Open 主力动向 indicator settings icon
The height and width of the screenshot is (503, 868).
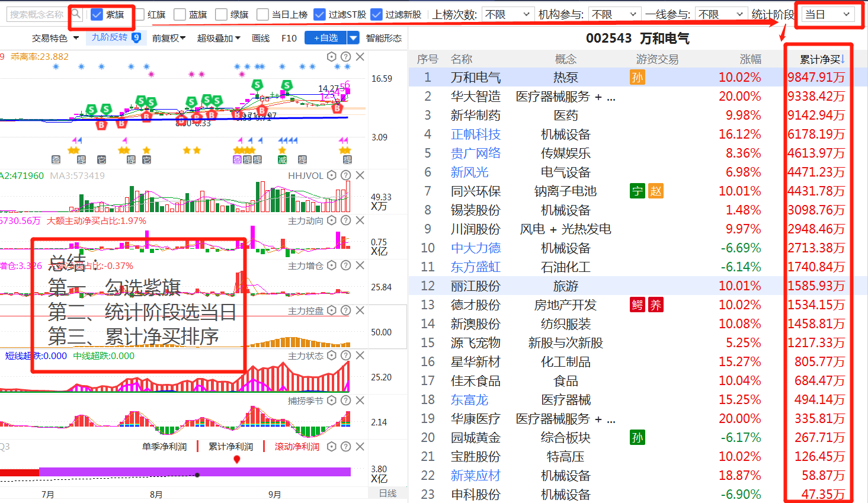coord(332,220)
